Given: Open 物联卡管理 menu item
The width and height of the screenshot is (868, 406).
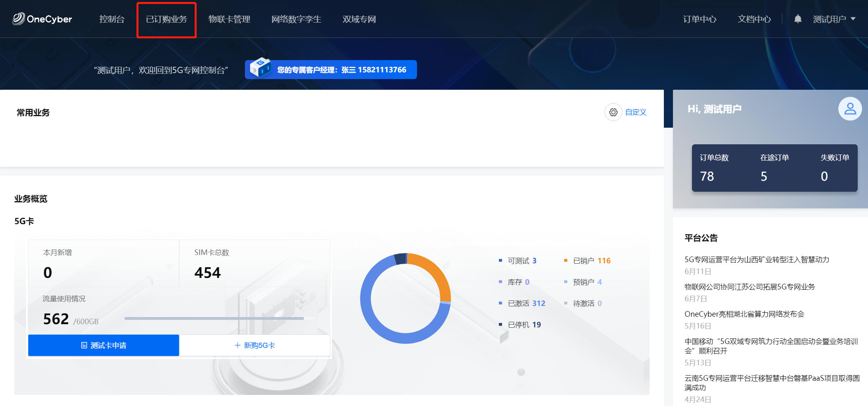Looking at the screenshot, I should pyautogui.click(x=229, y=19).
